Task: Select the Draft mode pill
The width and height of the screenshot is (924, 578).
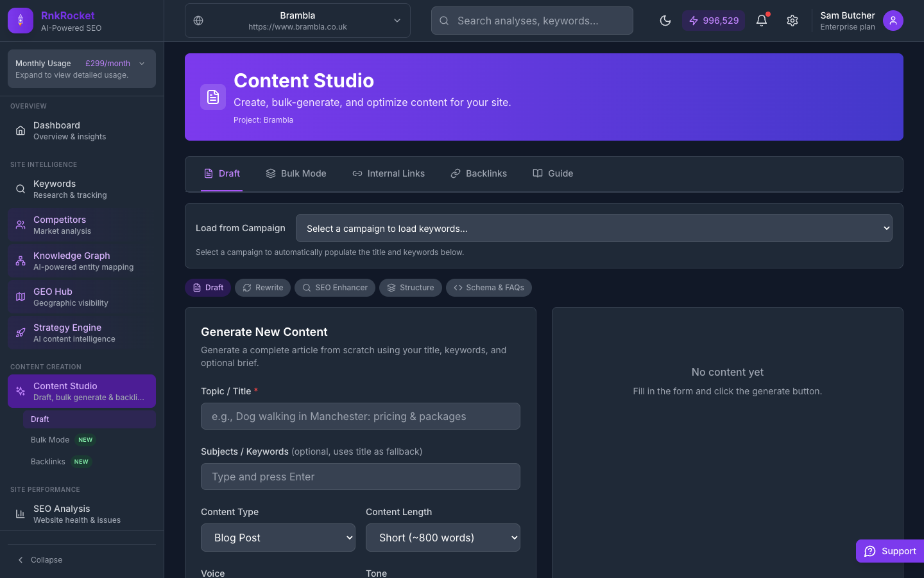Action: click(207, 288)
